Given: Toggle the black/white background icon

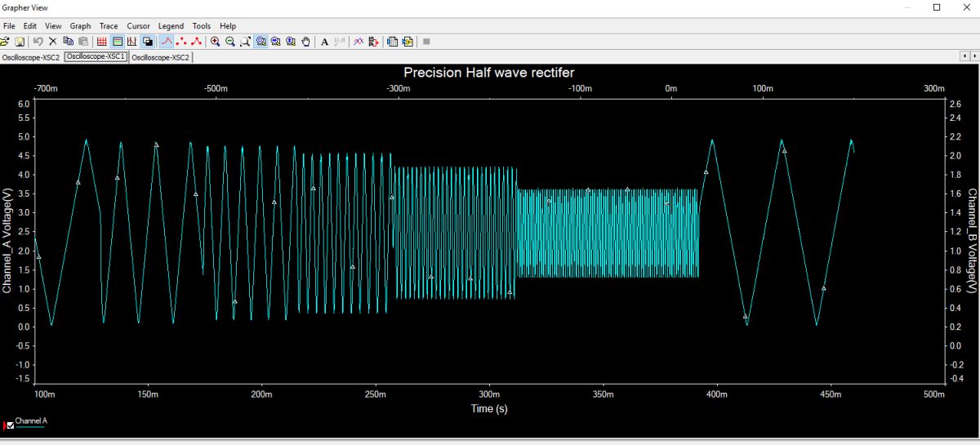Looking at the screenshot, I should [148, 41].
